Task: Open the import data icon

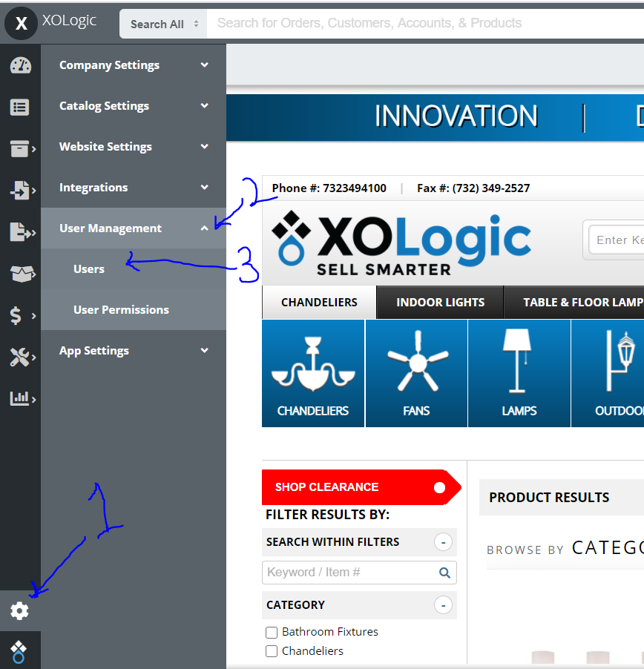Action: pyautogui.click(x=20, y=190)
